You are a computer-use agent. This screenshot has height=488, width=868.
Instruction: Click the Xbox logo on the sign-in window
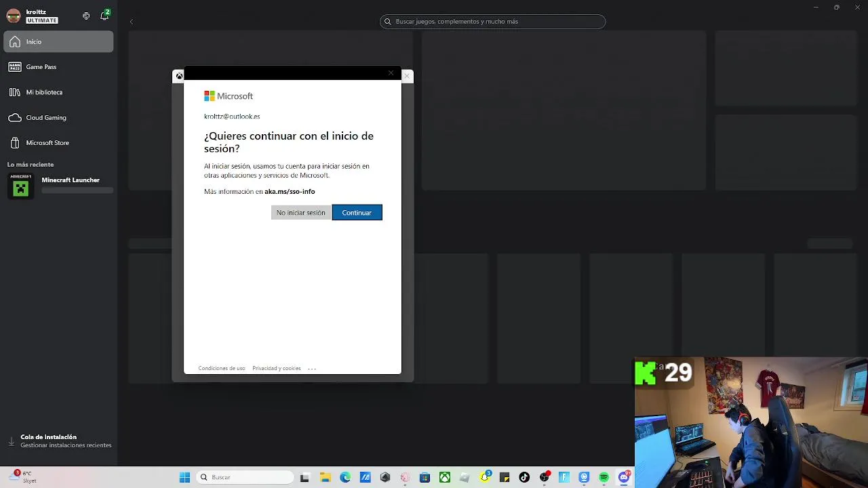(x=178, y=76)
